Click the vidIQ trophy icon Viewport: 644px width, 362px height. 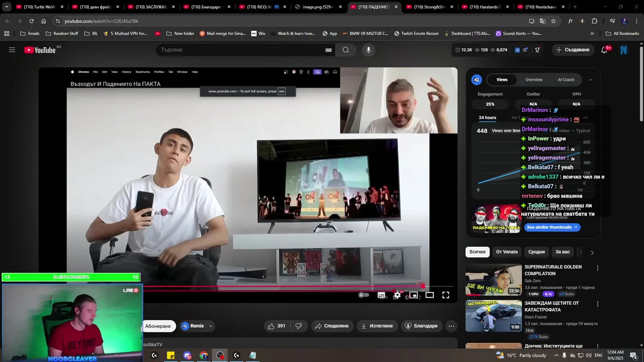pyautogui.click(x=537, y=50)
